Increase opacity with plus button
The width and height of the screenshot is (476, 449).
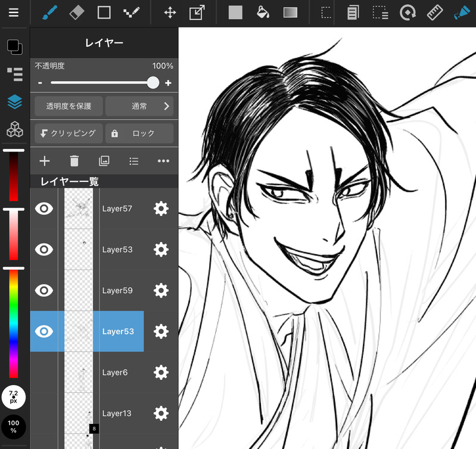168,83
